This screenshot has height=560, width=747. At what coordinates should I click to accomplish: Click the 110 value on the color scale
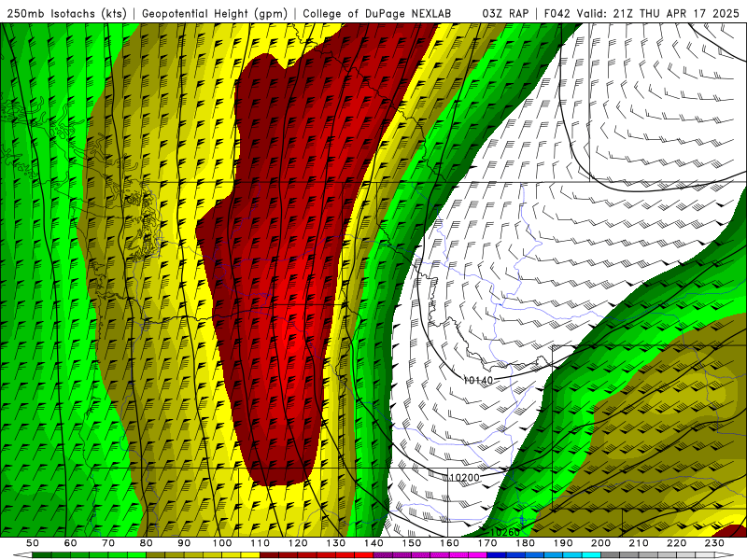click(x=261, y=543)
